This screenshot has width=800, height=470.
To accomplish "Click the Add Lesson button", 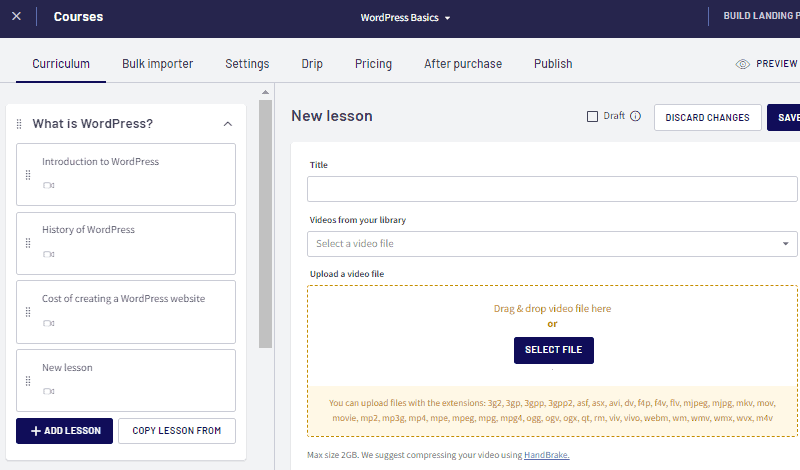I will click(x=64, y=431).
